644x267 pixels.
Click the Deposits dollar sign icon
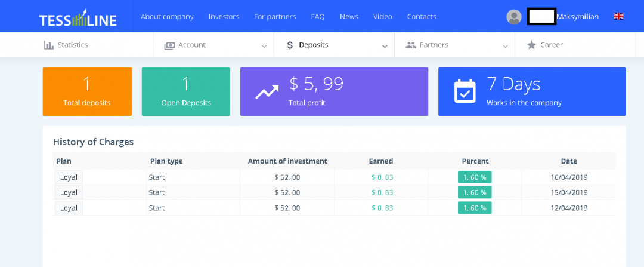tap(290, 45)
